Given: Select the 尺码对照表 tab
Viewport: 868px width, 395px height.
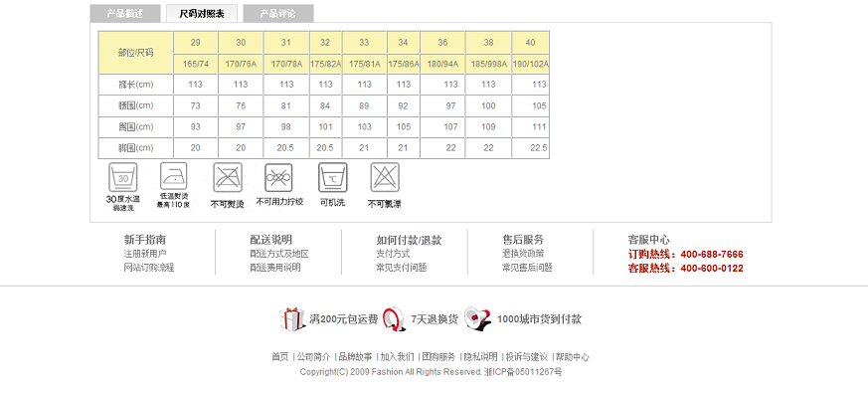Looking at the screenshot, I should point(202,14).
